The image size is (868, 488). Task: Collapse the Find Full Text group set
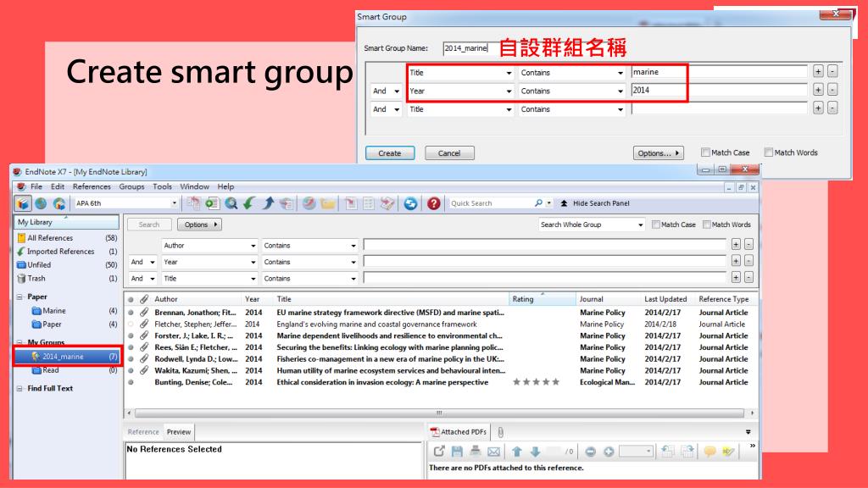click(x=20, y=388)
